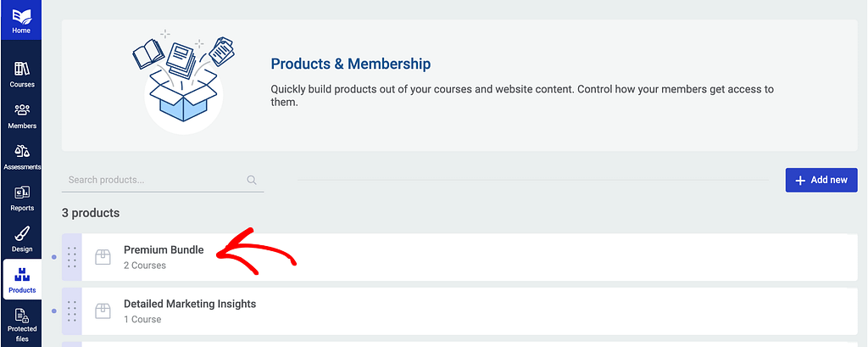Click the Premium Bundle drag handle

(x=71, y=257)
